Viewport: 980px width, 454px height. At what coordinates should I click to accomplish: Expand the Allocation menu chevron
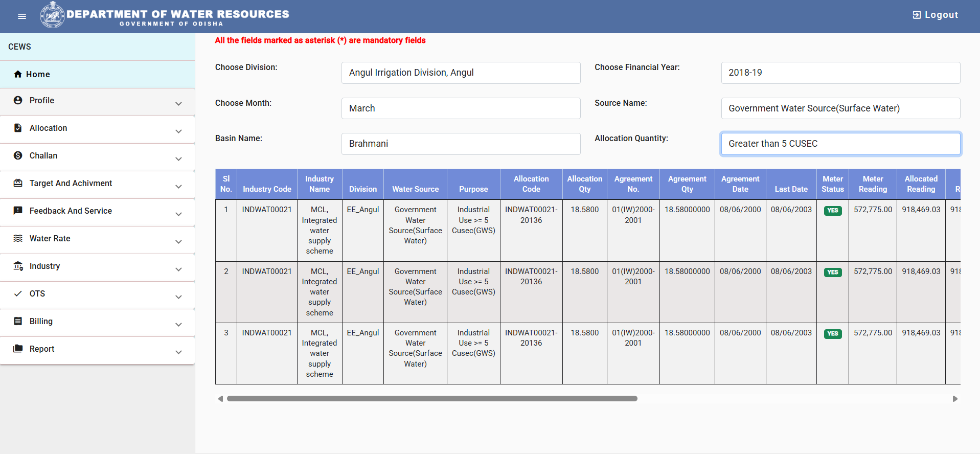tap(178, 131)
